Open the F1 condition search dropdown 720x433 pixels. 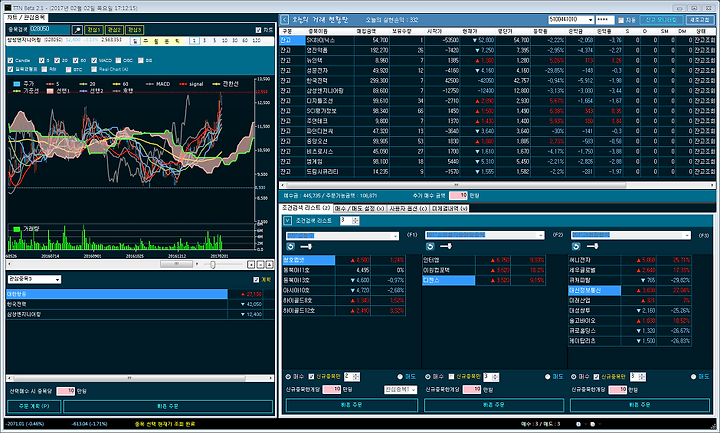pyautogui.click(x=396, y=236)
